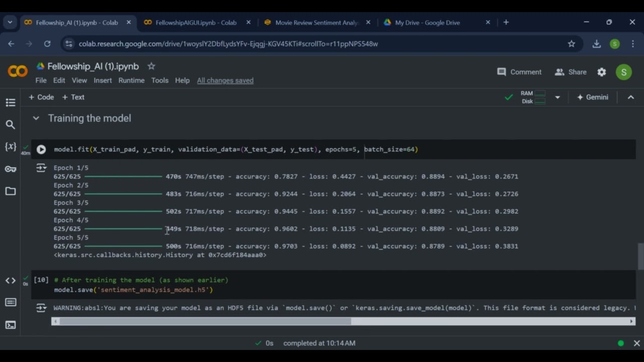Screen dimensions: 644x362
Task: View site information icon in address bar
Action: (69, 44)
